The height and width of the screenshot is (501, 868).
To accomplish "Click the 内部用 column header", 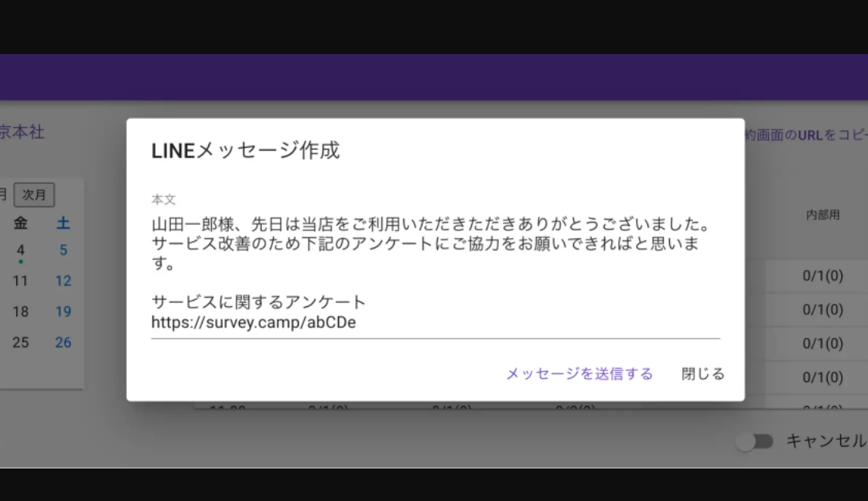I will 822,216.
